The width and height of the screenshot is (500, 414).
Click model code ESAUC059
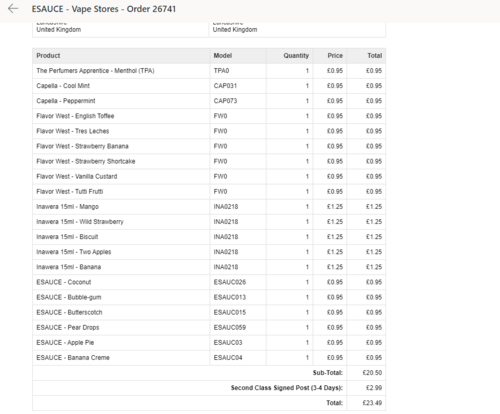pos(230,327)
